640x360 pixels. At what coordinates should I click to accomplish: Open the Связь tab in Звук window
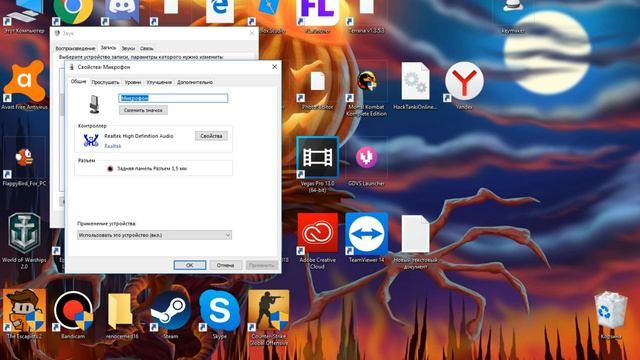click(x=147, y=48)
